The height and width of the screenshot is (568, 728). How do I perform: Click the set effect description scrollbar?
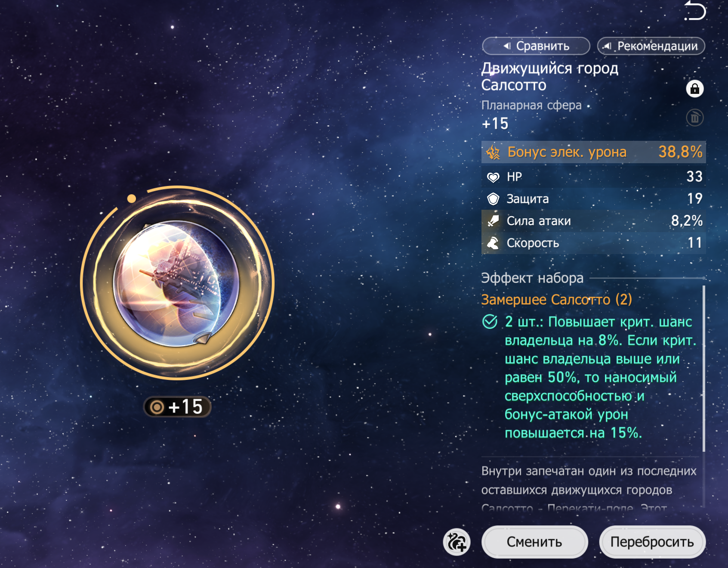pos(704,369)
